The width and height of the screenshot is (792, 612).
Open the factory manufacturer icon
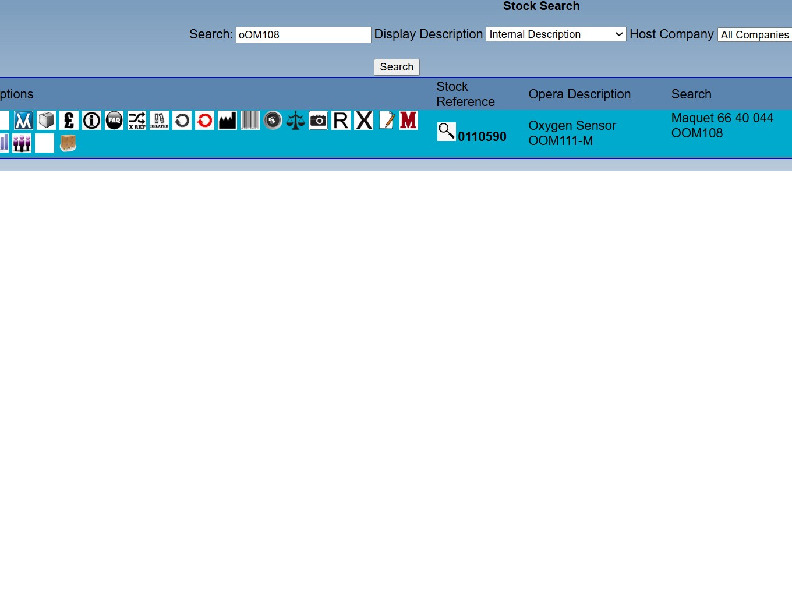point(228,121)
